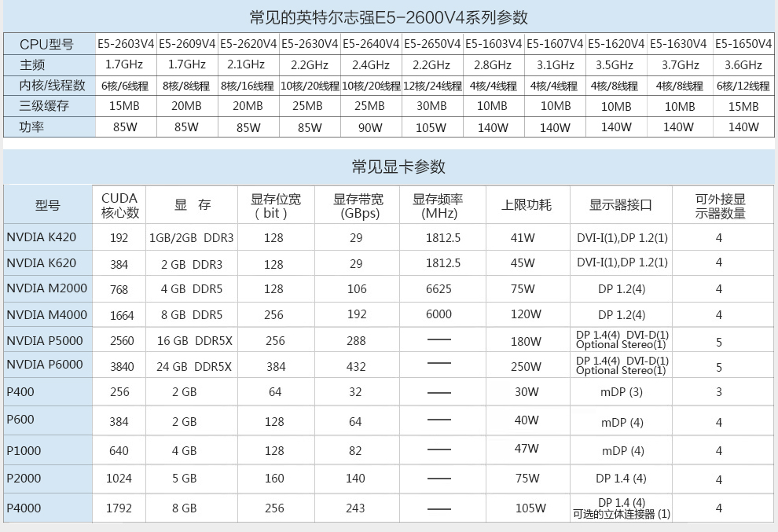The height and width of the screenshot is (532, 778).
Task: Select the 显存位宽 (bit) column header
Action: 275,206
